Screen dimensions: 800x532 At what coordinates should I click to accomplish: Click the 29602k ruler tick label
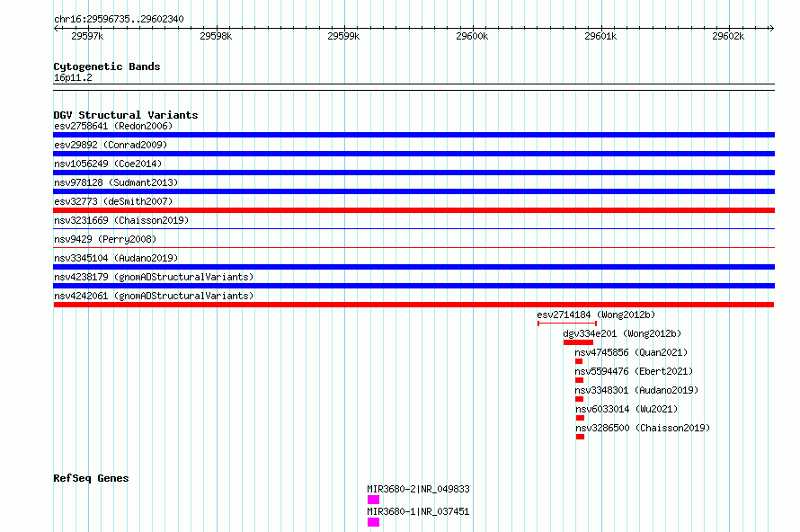pyautogui.click(x=728, y=36)
